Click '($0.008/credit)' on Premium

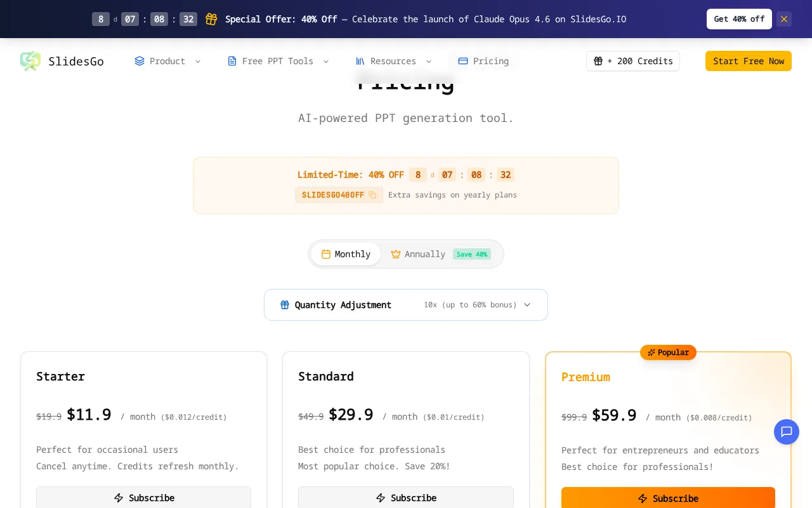tap(719, 418)
